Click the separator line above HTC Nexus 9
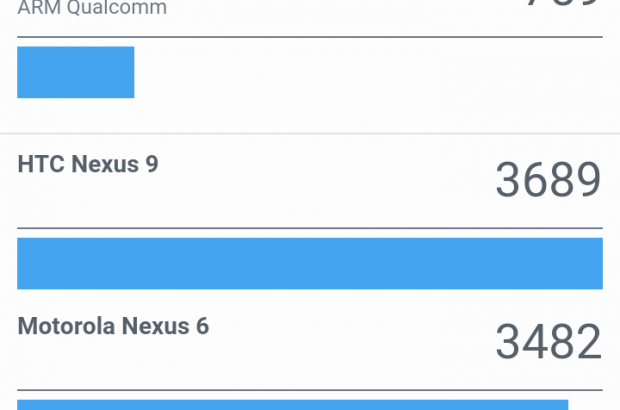The image size is (620, 410). pyautogui.click(x=310, y=133)
